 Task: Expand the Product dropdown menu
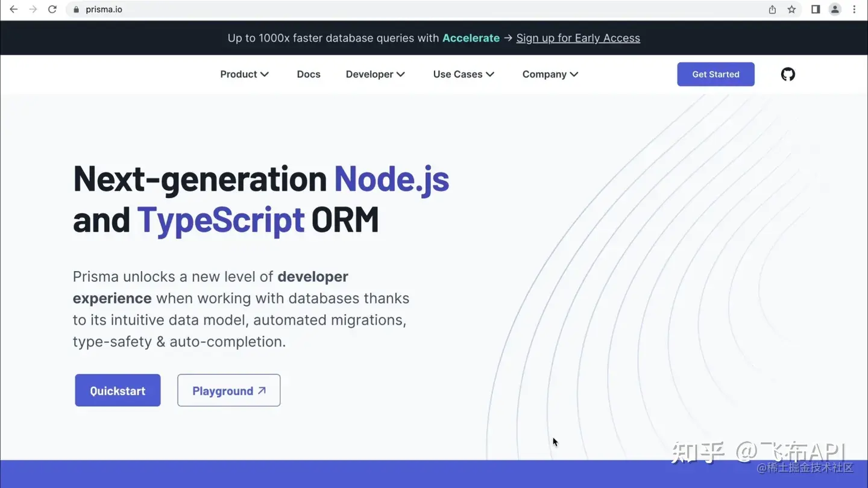(244, 74)
